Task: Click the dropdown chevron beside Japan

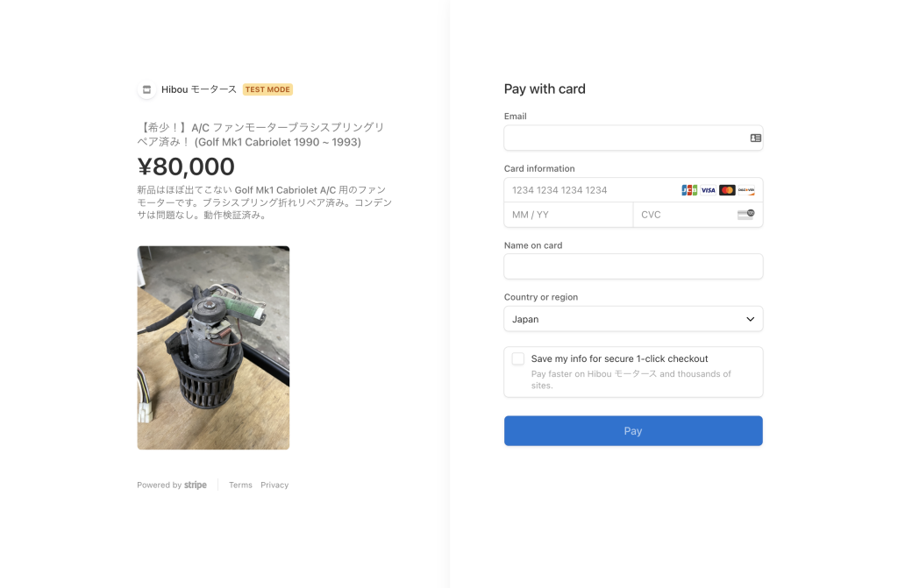Action: point(750,319)
